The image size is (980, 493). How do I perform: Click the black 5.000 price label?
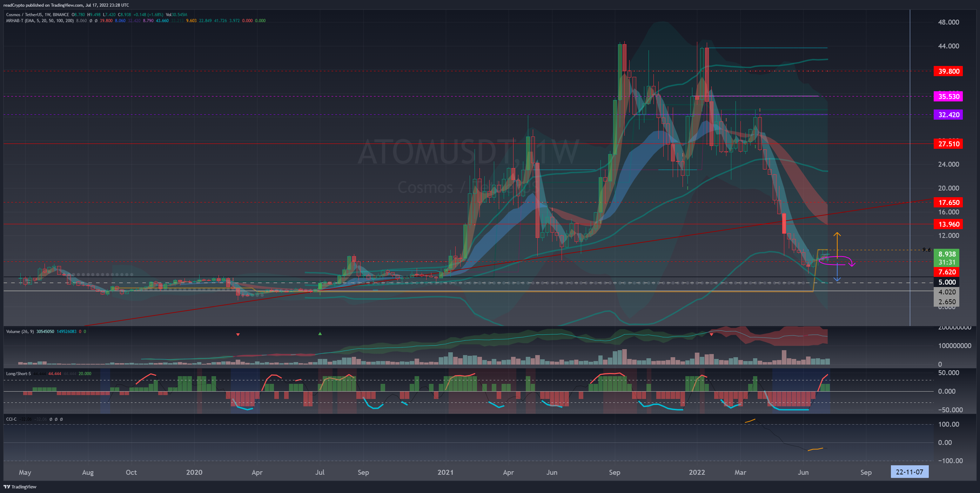tap(947, 282)
